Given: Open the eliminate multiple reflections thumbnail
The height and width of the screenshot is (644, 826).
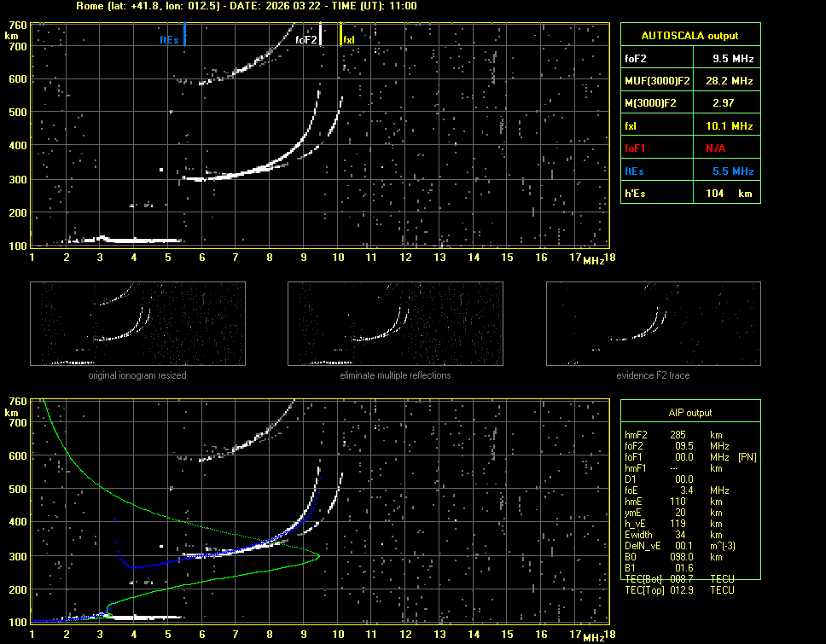Looking at the screenshot, I should pos(395,324).
